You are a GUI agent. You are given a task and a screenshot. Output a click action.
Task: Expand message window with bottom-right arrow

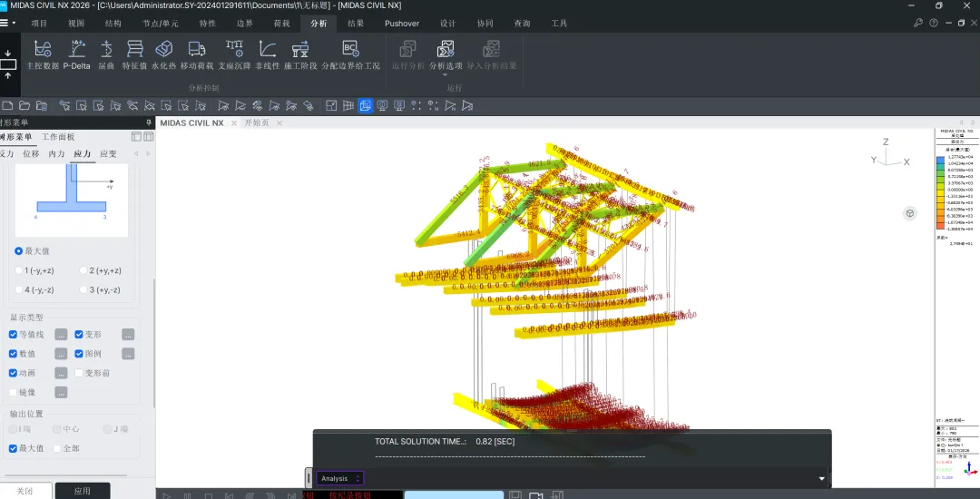click(x=822, y=479)
